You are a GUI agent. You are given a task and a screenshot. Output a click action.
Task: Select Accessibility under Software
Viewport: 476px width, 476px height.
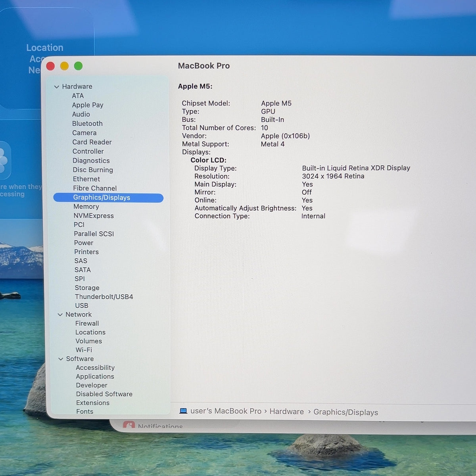[95, 368]
